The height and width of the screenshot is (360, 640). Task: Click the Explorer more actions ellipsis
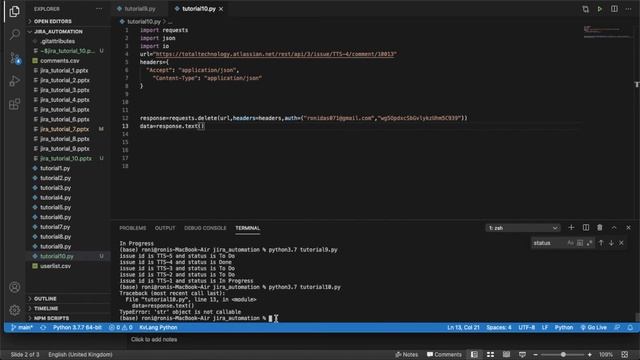99,9
